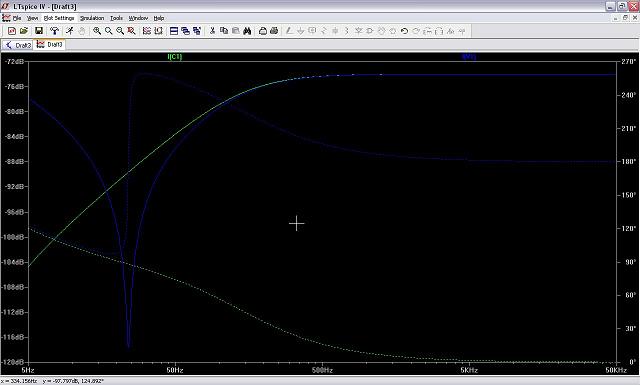Click the Autorange plot icon

click(147, 31)
